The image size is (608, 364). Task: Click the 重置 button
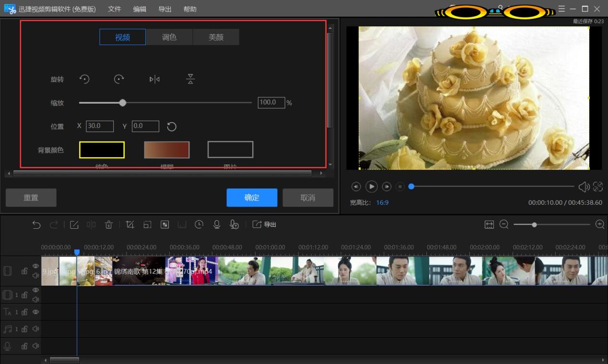tap(31, 198)
